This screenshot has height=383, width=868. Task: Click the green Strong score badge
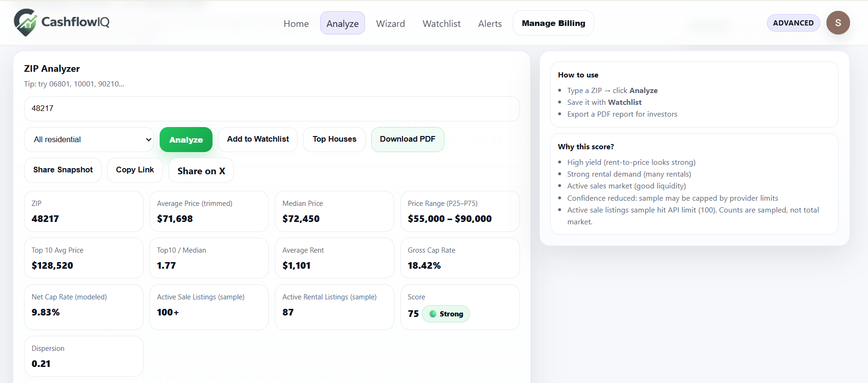pyautogui.click(x=445, y=314)
